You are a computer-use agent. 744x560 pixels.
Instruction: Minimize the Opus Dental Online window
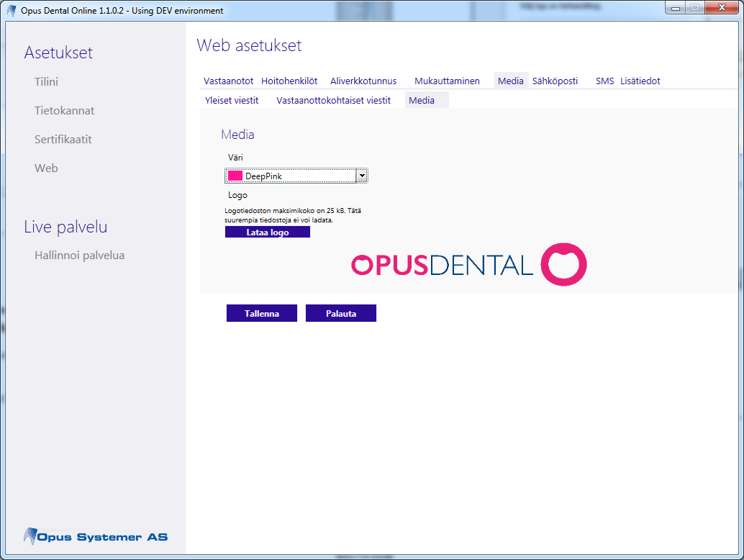click(x=676, y=8)
